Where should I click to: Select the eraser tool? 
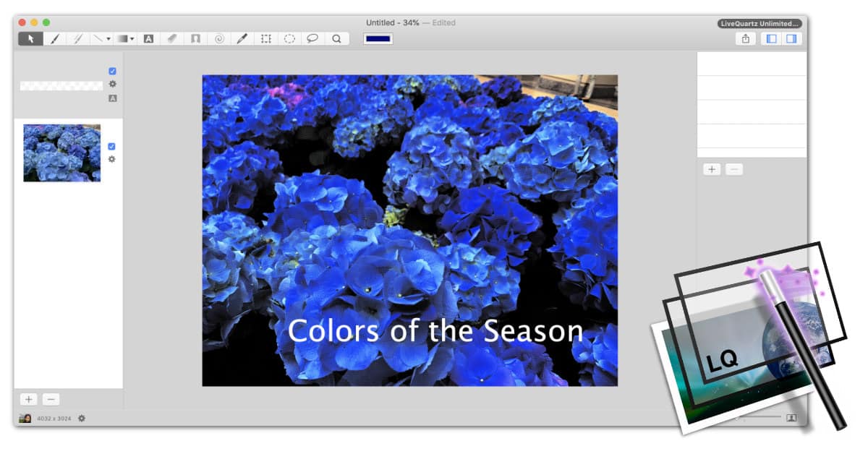tap(171, 39)
